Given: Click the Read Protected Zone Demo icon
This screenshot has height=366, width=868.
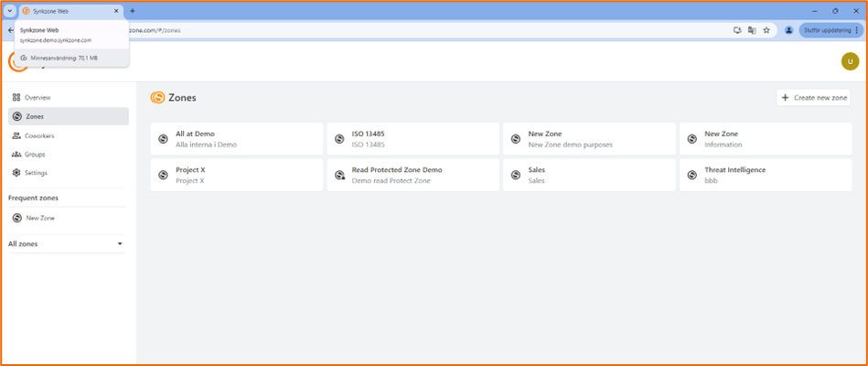Looking at the screenshot, I should click(339, 176).
